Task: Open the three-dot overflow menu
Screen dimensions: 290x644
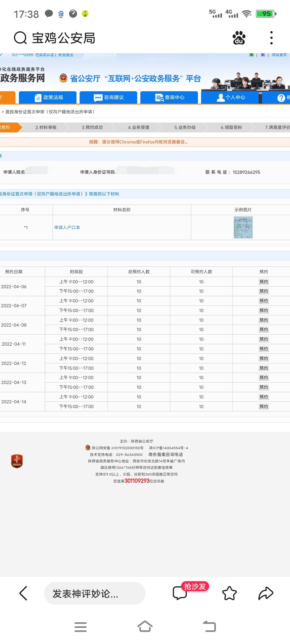Action: coord(271,38)
